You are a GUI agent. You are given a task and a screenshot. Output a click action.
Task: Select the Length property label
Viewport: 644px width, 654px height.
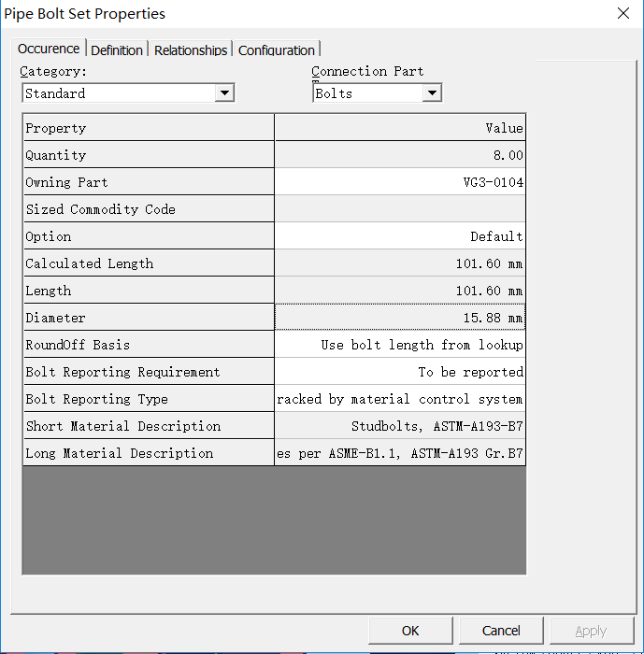click(149, 291)
